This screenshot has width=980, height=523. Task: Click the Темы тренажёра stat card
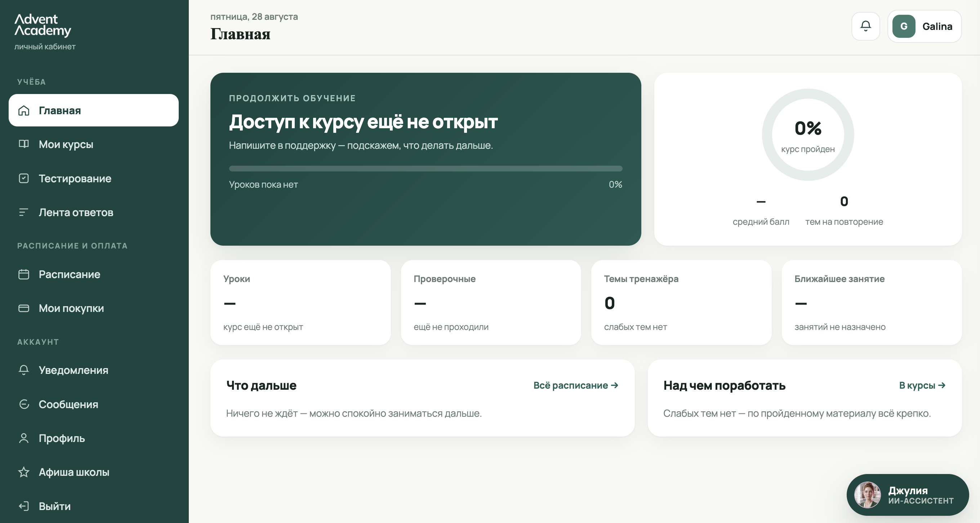point(681,303)
